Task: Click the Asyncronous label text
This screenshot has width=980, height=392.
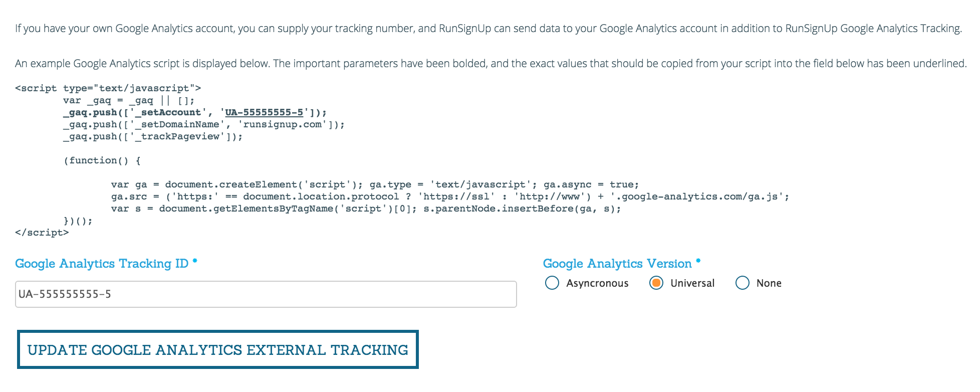Action: click(597, 283)
